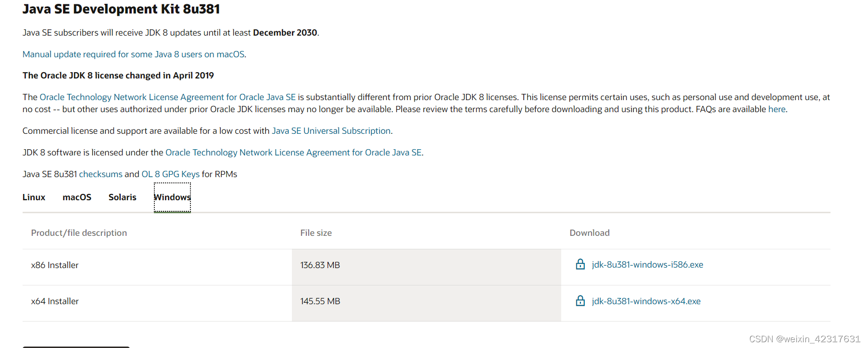Image resolution: width=868 pixels, height=348 pixels.
Task: Click the 'Product/file description' column header
Action: coord(79,233)
